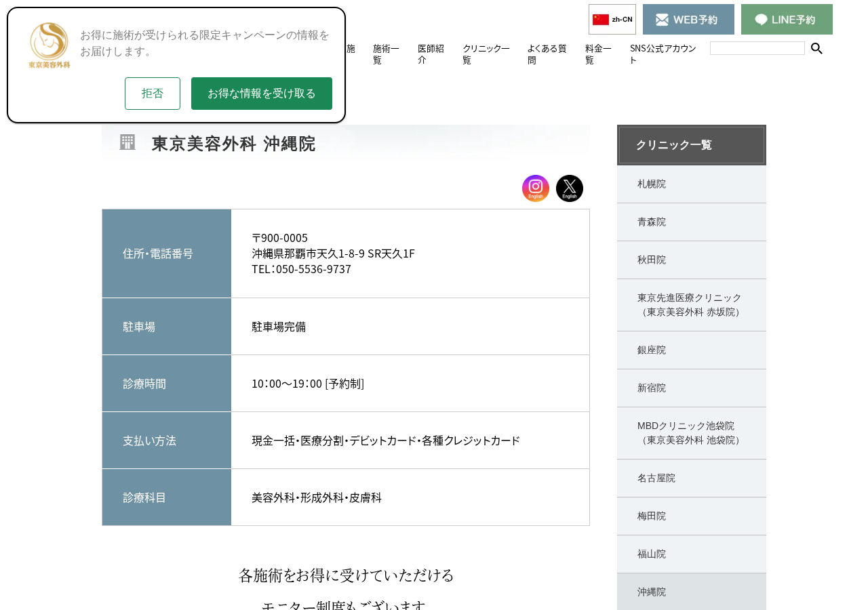Screen dimensions: 868x610
Task: Click the hours 10：00～19：00 [予約制]
Action: click(x=308, y=384)
